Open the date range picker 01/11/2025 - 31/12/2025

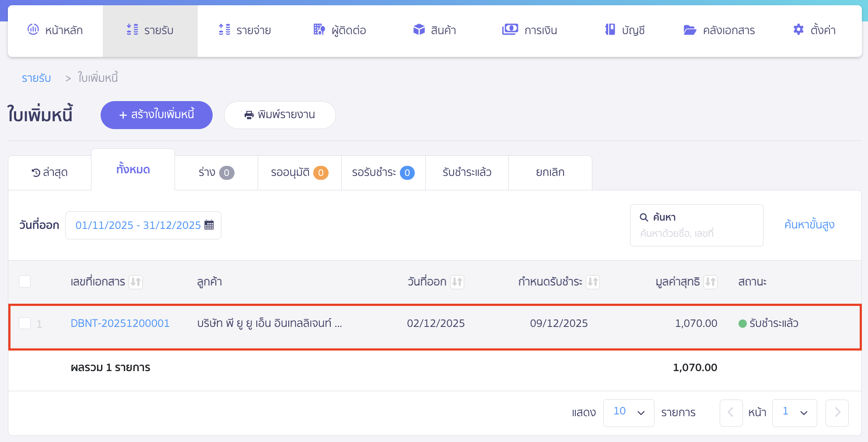(x=137, y=225)
